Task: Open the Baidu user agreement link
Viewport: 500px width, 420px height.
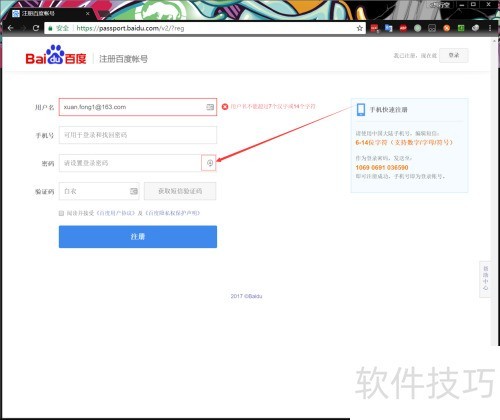Action: (x=116, y=213)
